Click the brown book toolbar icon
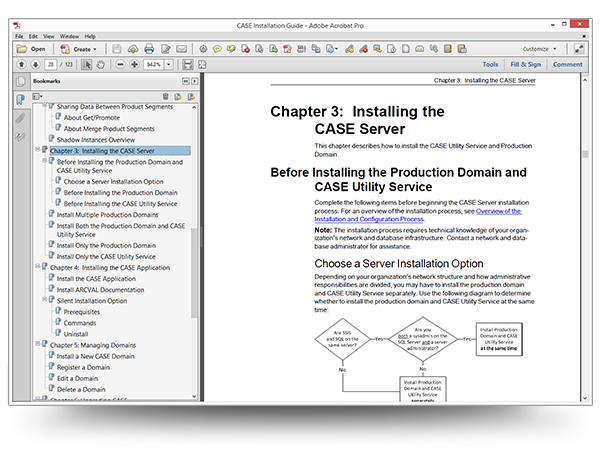600x450 pixels. (448, 49)
